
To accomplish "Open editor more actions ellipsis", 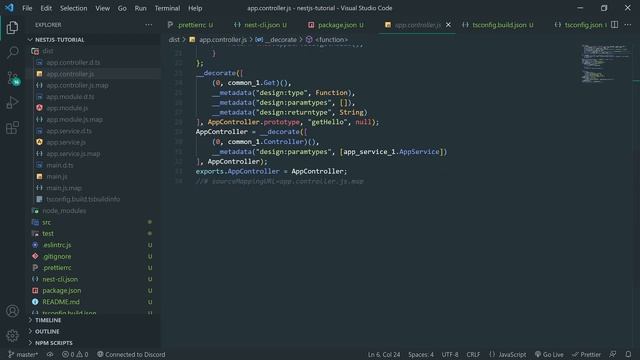I will [628, 25].
